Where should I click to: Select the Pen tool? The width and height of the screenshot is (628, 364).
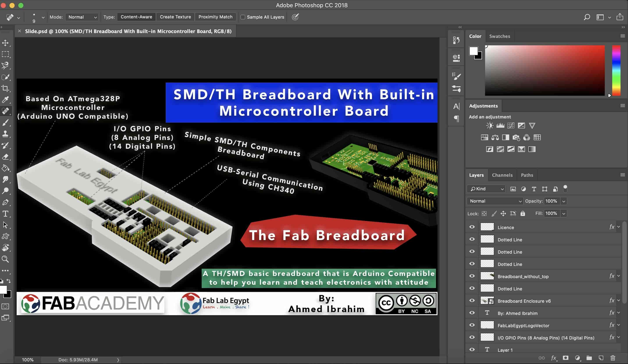5,202
